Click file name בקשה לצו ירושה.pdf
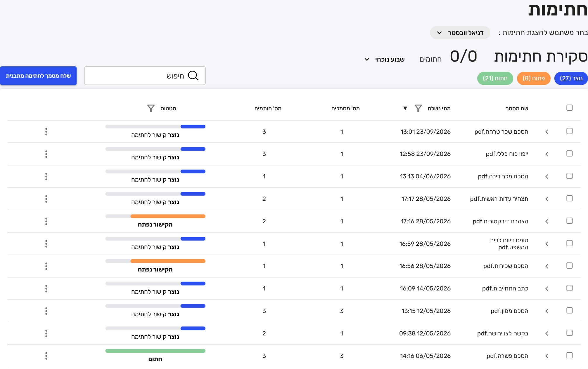Image resolution: width=588 pixels, height=369 pixels. point(503,333)
